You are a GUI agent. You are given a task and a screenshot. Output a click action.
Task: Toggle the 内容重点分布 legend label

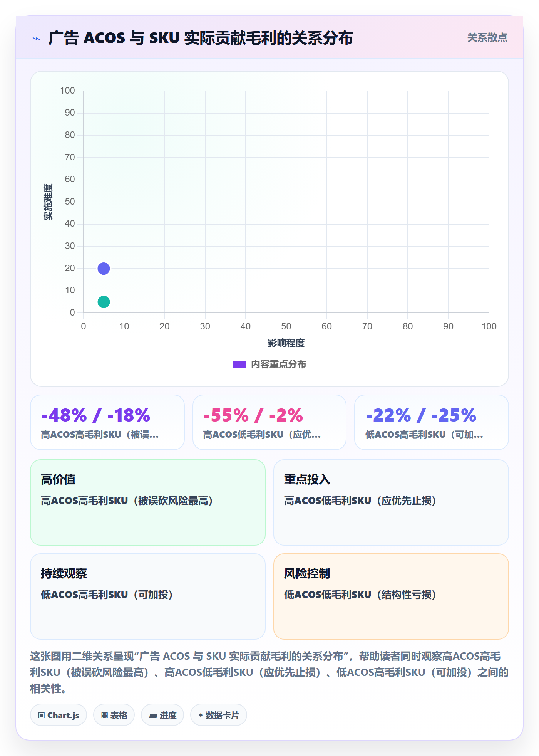coord(278,365)
